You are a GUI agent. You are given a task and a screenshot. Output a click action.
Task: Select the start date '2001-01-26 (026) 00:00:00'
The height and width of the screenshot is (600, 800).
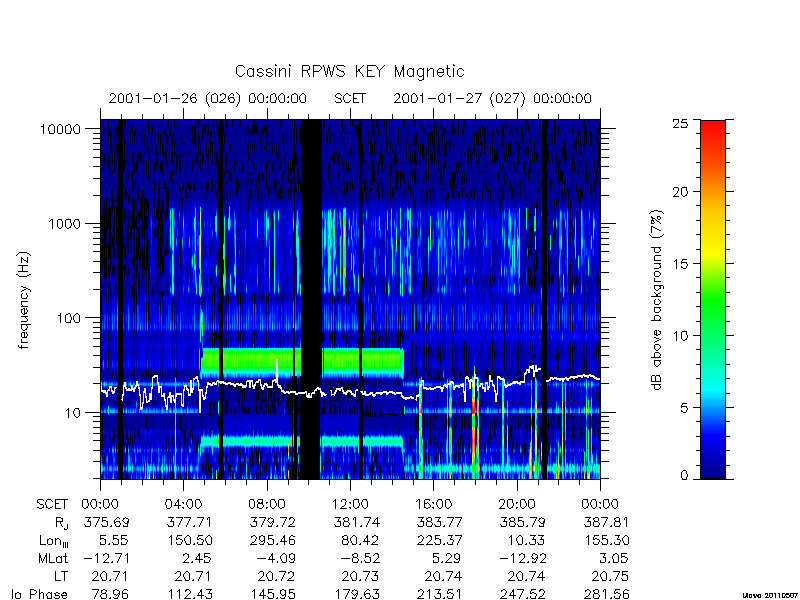[x=208, y=98]
